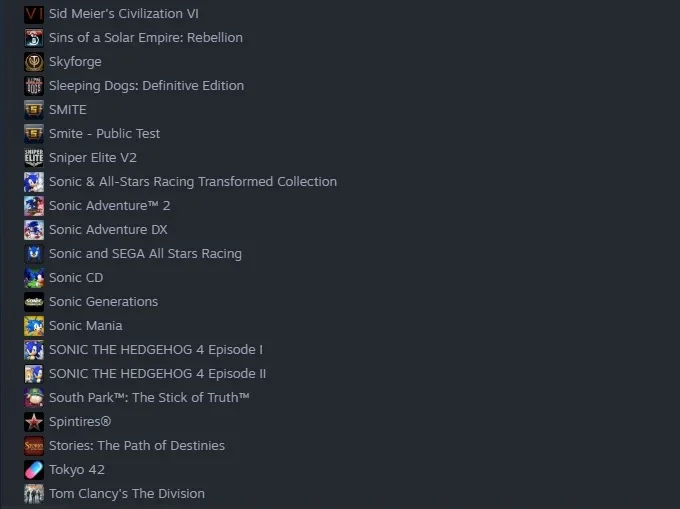Choose Sonic Adventure 2 from list
Viewport: 680px width, 509px height.
click(110, 206)
